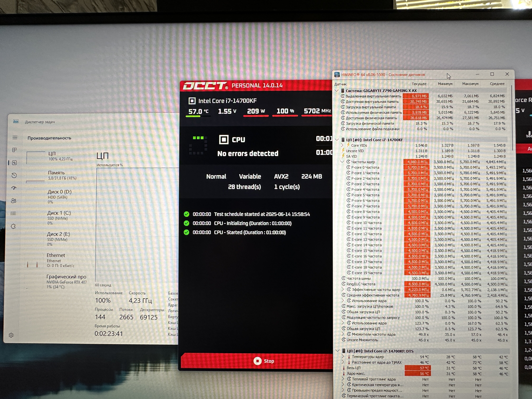Open Services icon in Task Manager sidebar
The image size is (532, 399).
pos(13,226)
